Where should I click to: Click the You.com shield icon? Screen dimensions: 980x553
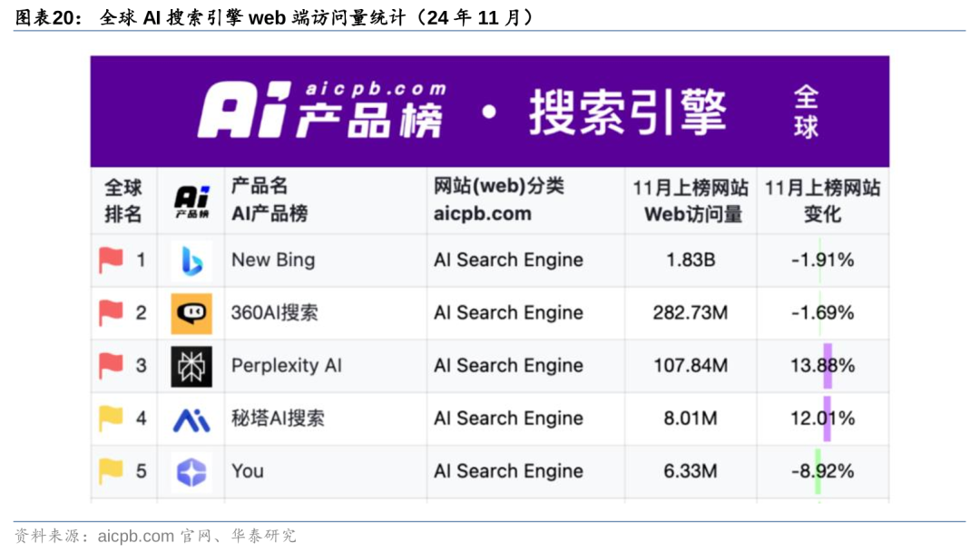(191, 471)
